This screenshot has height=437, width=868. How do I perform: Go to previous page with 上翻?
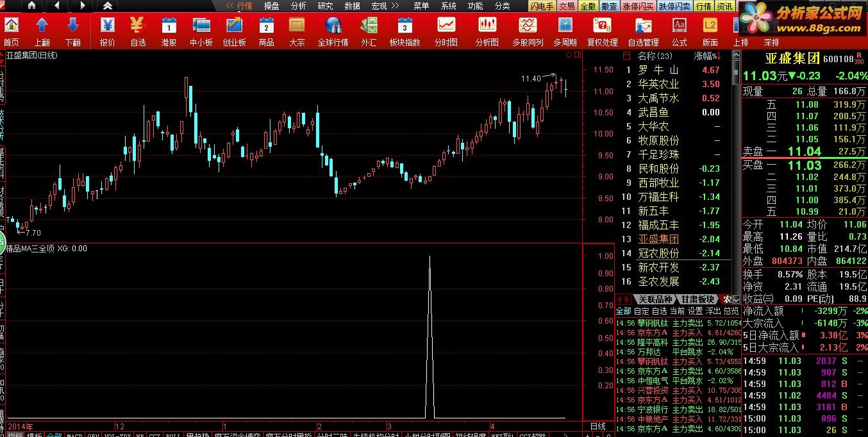click(x=42, y=32)
